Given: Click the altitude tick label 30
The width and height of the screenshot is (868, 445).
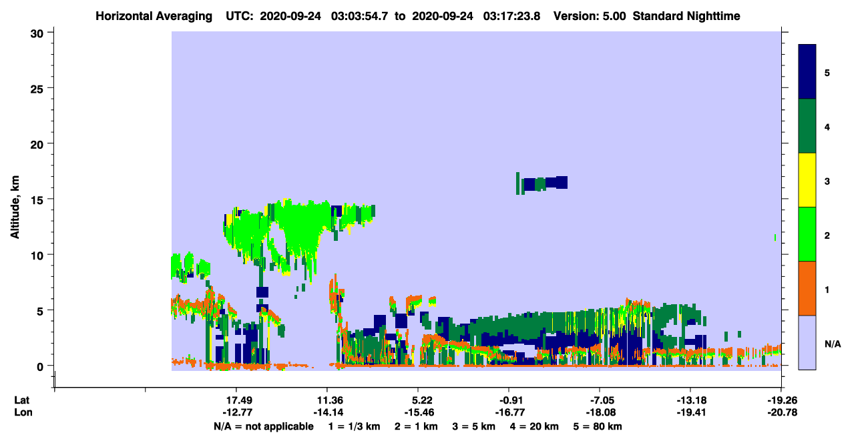Looking at the screenshot, I should tap(39, 33).
